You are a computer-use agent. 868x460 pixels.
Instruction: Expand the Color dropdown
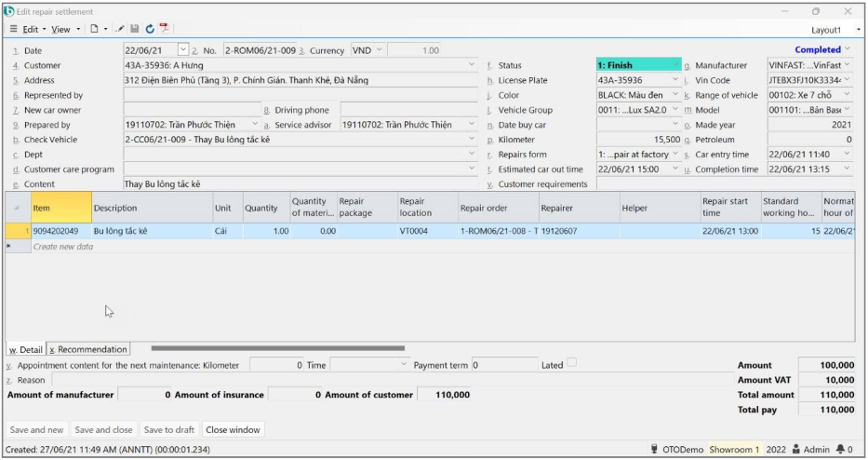(675, 95)
